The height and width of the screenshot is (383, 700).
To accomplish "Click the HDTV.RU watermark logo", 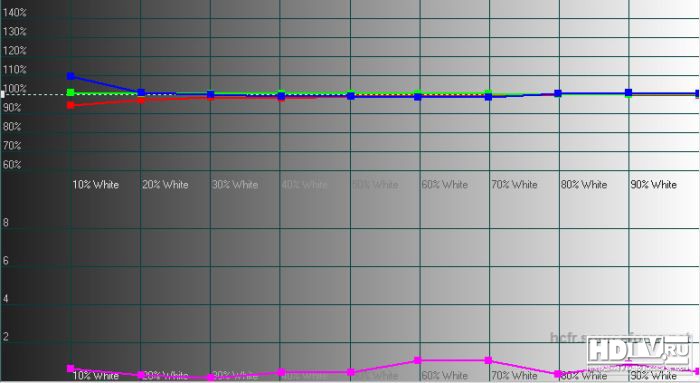I will pos(639,354).
